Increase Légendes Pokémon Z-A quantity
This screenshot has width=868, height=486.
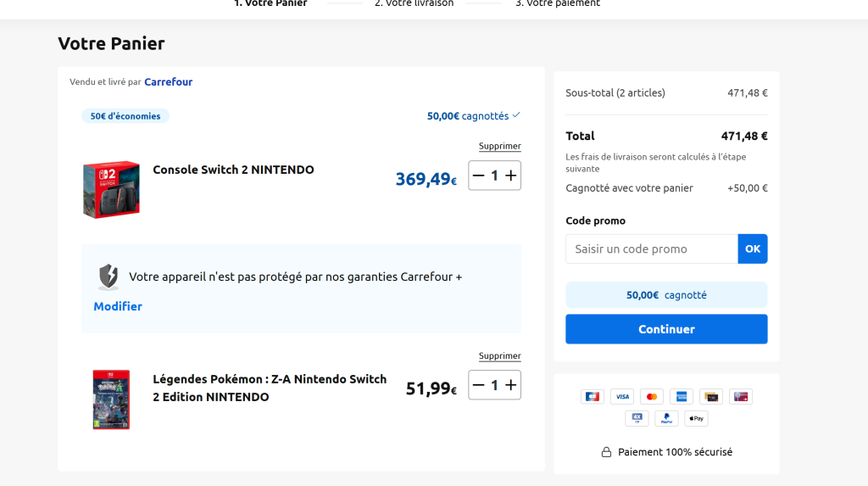510,385
